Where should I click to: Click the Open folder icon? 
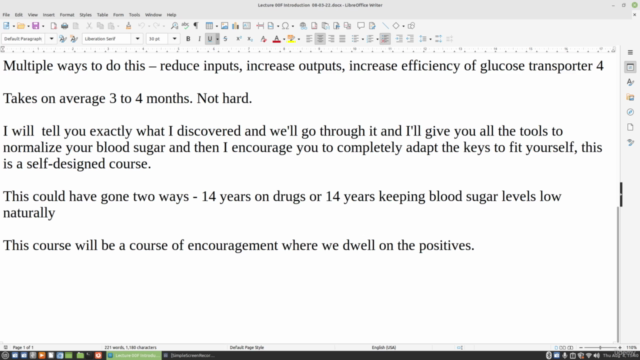click(x=21, y=26)
